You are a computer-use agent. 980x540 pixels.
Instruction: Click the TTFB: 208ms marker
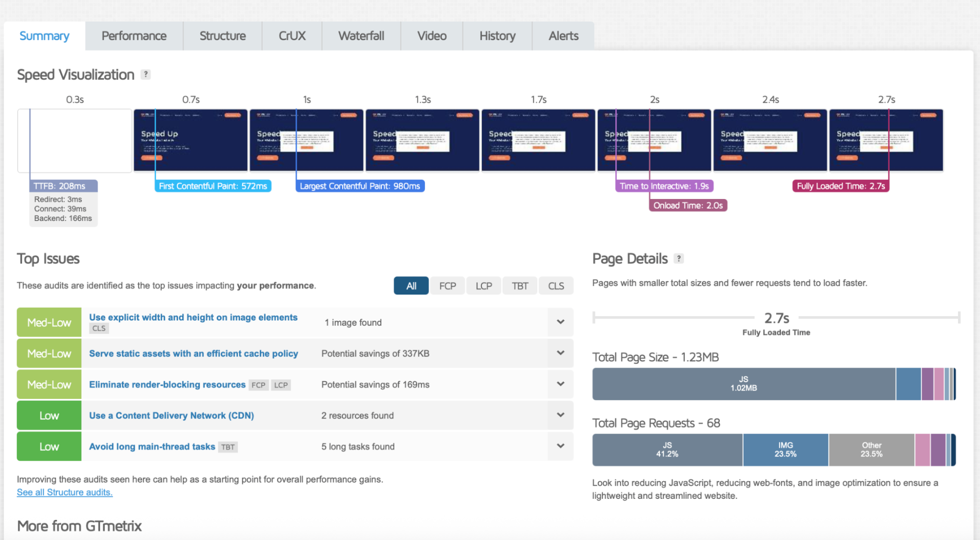tap(63, 186)
